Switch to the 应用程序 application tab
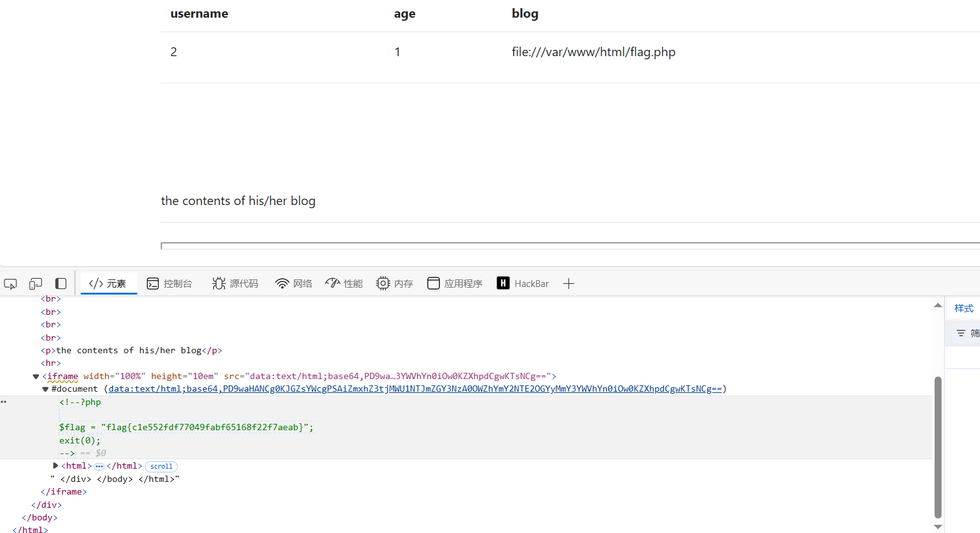 click(455, 284)
